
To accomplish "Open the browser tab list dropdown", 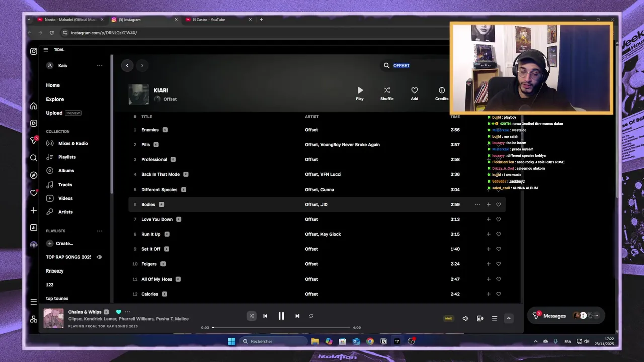I will tap(29, 20).
